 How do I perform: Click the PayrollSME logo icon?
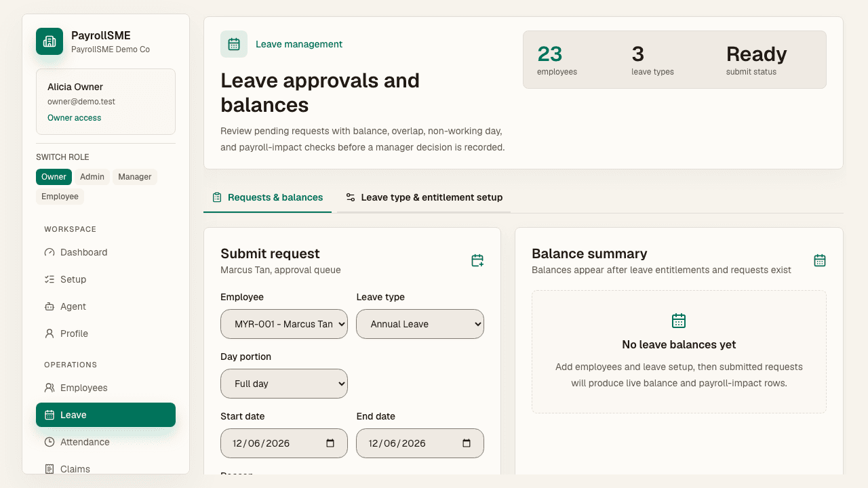coord(50,41)
